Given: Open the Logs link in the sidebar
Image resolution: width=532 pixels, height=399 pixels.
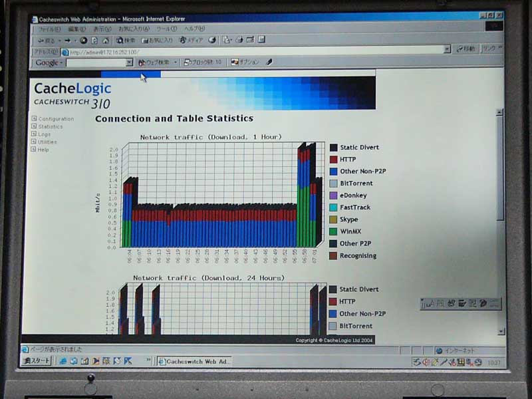Looking at the screenshot, I should (44, 134).
